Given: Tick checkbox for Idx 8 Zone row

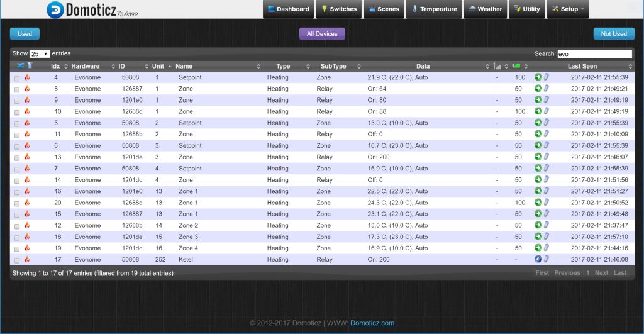Looking at the screenshot, I should (17, 89).
